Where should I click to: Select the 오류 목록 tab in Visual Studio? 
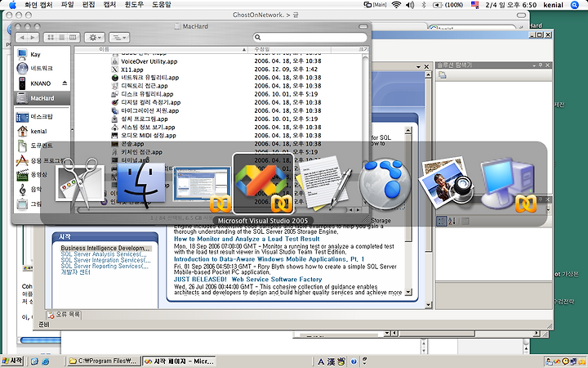pyautogui.click(x=64, y=315)
